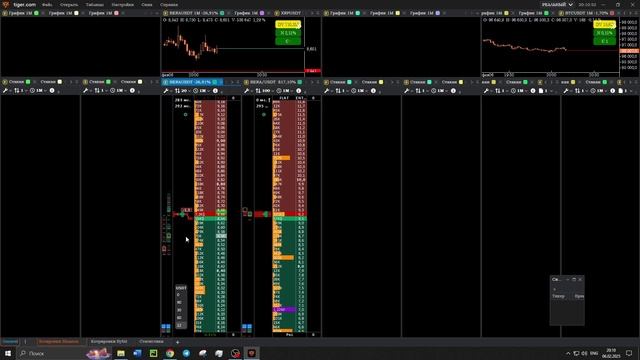Click the green middle percent button on BTCUSDT chart
This screenshot has width=640, height=360.
coord(604,33)
